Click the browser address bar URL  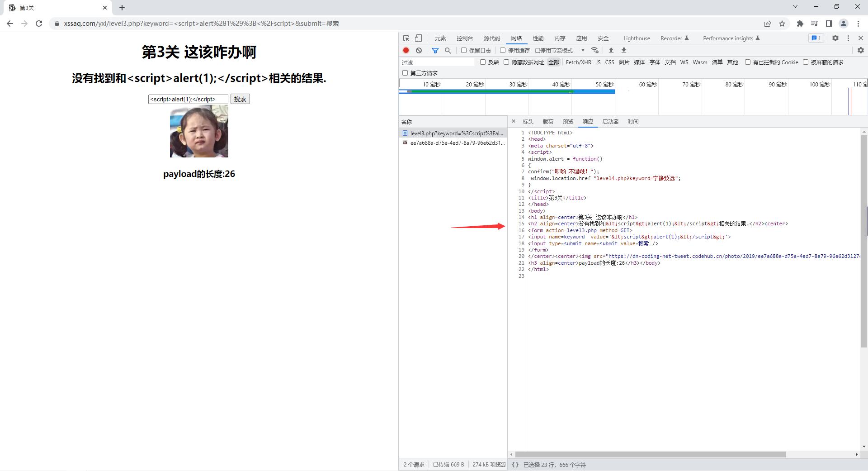pos(202,24)
